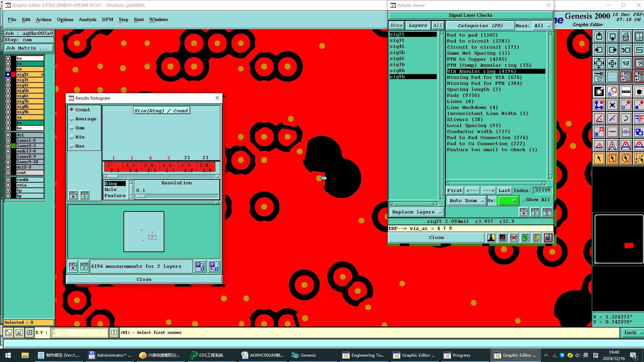Image resolution: width=644 pixels, height=362 pixels.
Task: Open the DFM menu
Action: pos(107,19)
